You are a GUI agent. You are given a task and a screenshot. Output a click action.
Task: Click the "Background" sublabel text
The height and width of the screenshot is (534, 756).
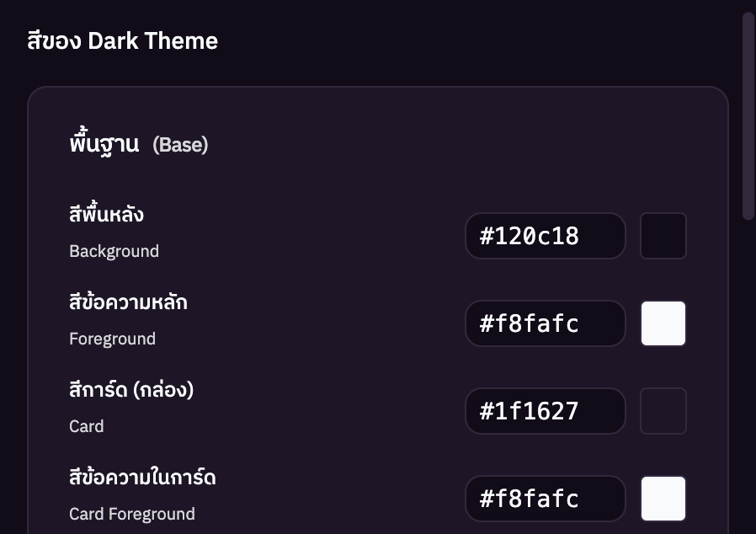pyautogui.click(x=114, y=251)
